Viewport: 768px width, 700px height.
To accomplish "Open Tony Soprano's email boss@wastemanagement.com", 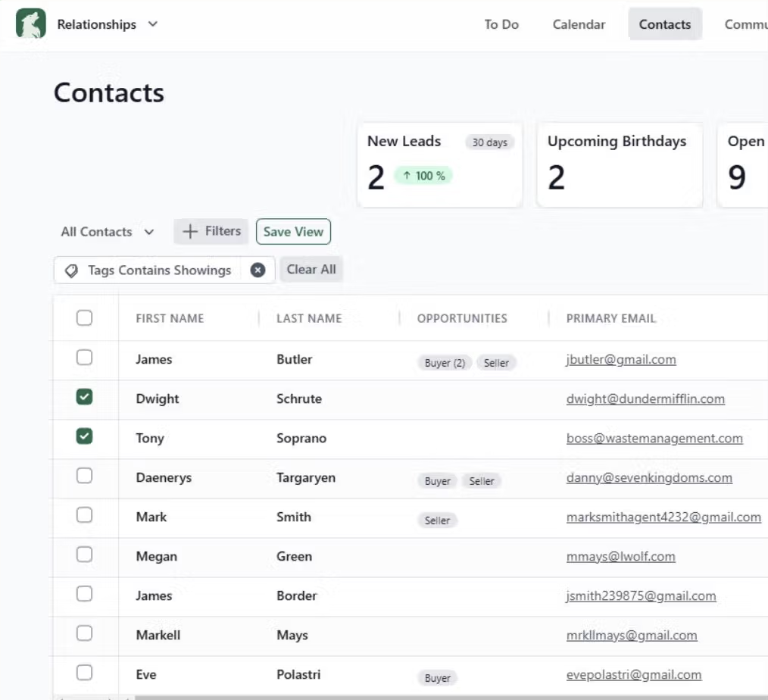I will (x=654, y=438).
